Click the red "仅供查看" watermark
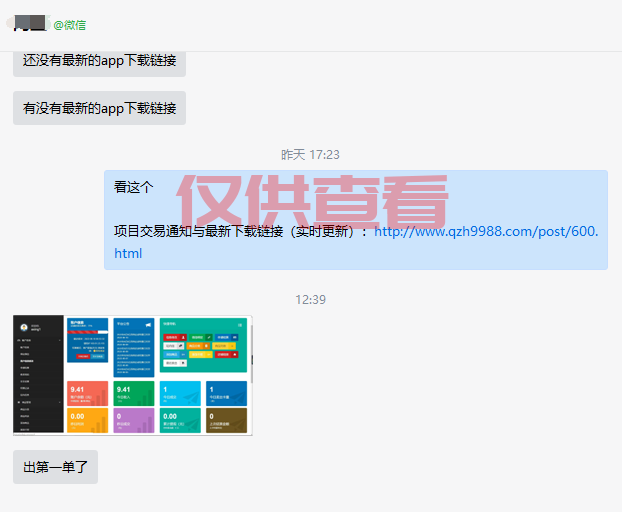 312,203
